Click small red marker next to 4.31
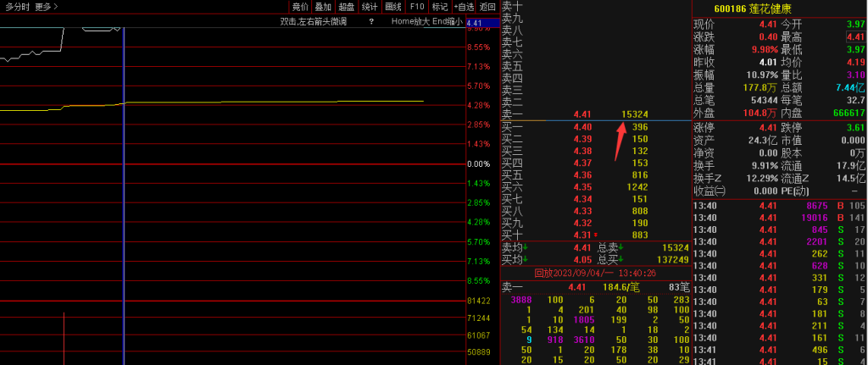Viewport: 868px width, 365px height. click(595, 235)
